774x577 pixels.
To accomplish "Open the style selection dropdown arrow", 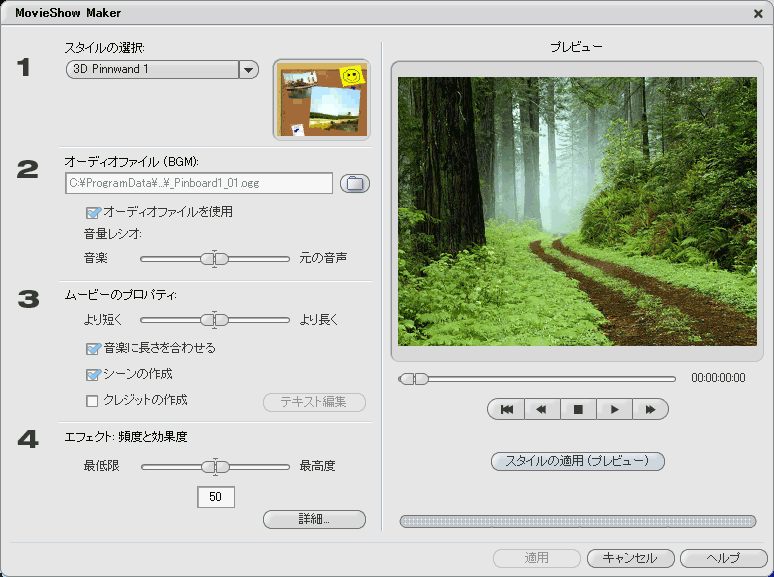I will [x=248, y=70].
